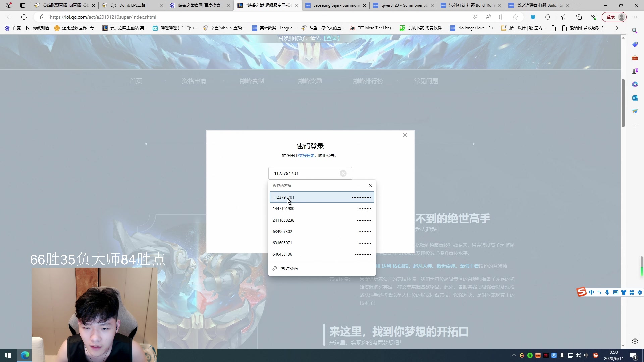Open split screen icon in browser toolbar
The width and height of the screenshot is (644, 362).
click(502, 17)
